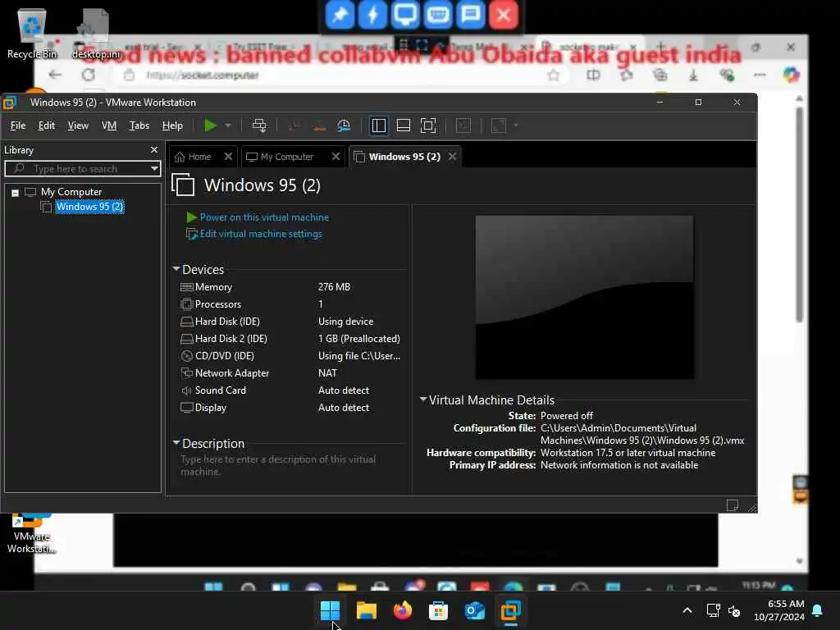This screenshot has width=840, height=630.
Task: Click the Revert to Snapshot toolbar icon
Action: [x=319, y=126]
